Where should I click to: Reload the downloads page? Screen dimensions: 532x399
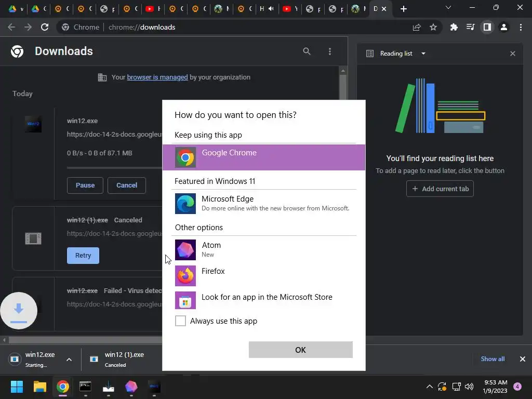[45, 27]
